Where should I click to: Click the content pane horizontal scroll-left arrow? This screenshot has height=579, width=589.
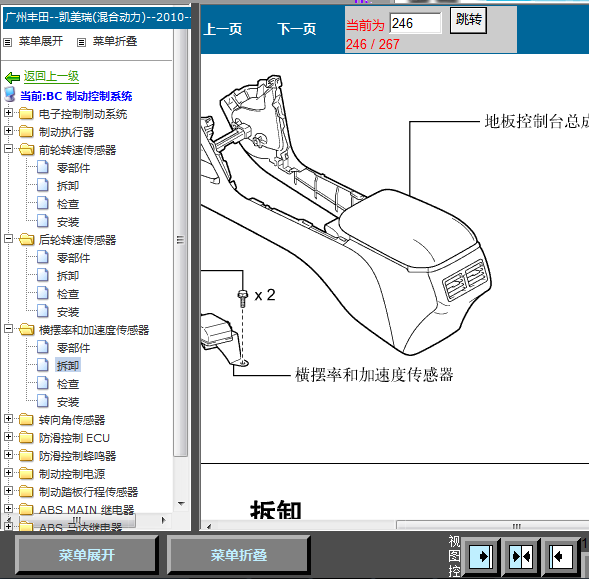click(209, 526)
